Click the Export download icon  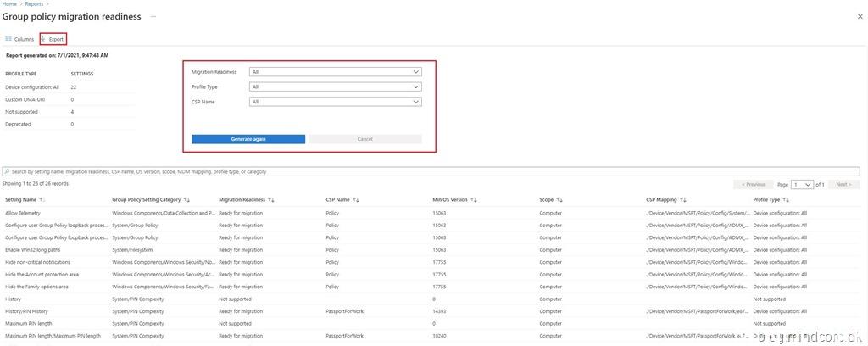click(43, 39)
